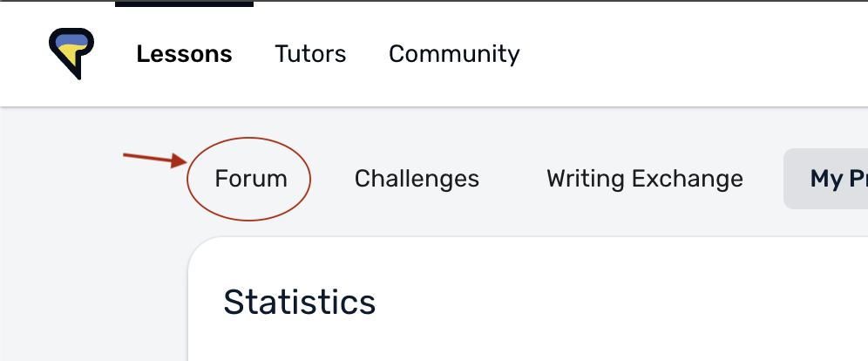Click the partially visible My Pr… button
868x361 pixels.
click(826, 179)
